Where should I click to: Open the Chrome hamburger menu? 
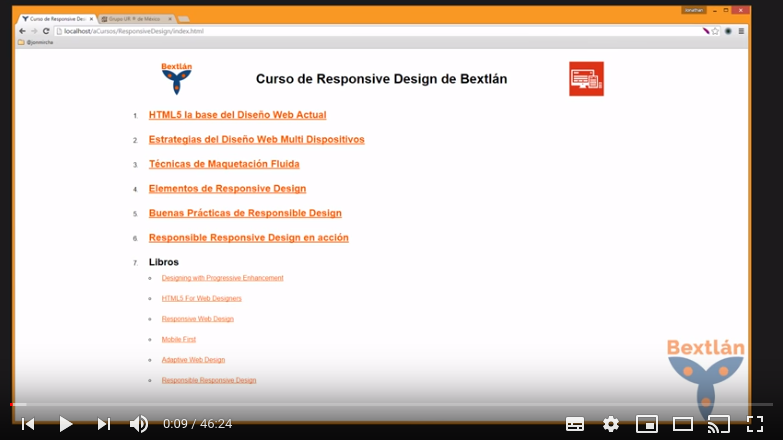click(741, 31)
